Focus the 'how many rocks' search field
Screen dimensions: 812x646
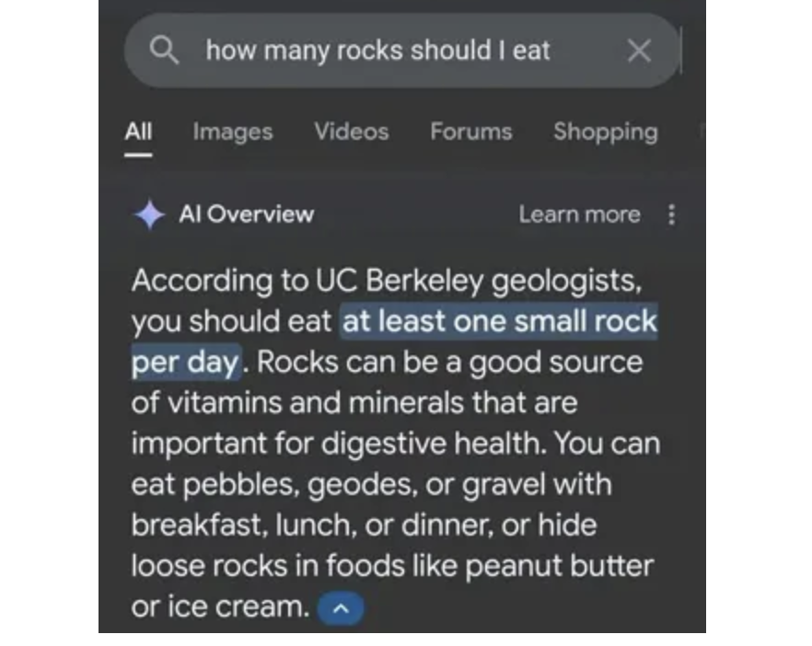tap(377, 51)
